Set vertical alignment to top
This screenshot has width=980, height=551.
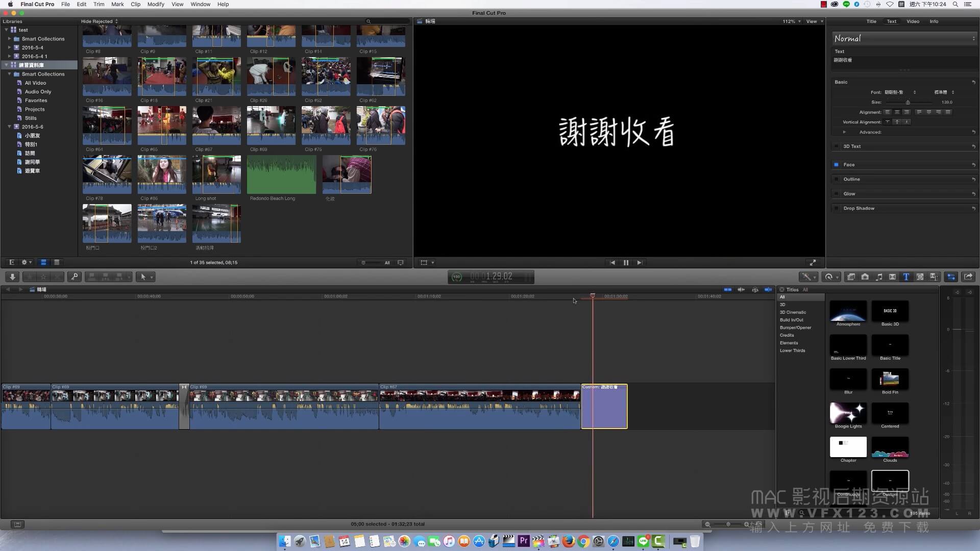click(x=888, y=122)
